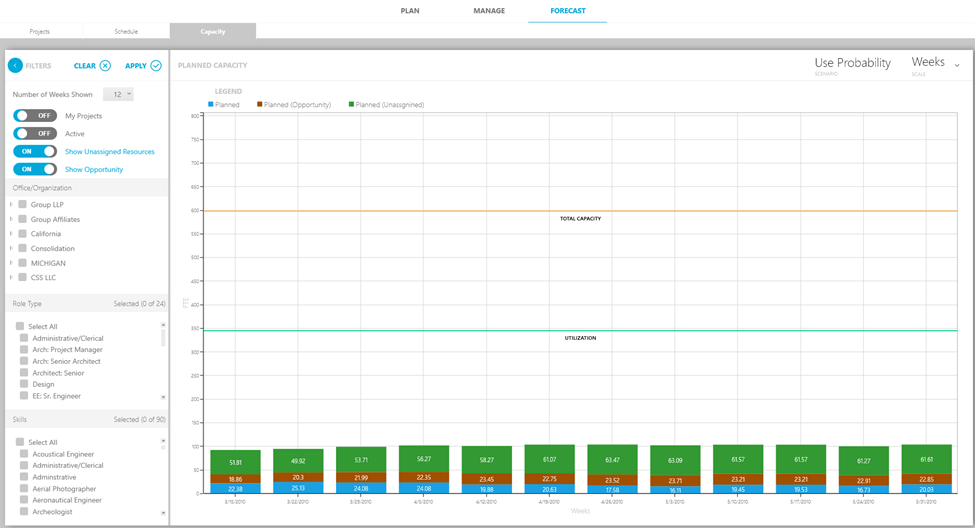
Task: Click the Show Unassigned Resources link
Action: coord(110,152)
